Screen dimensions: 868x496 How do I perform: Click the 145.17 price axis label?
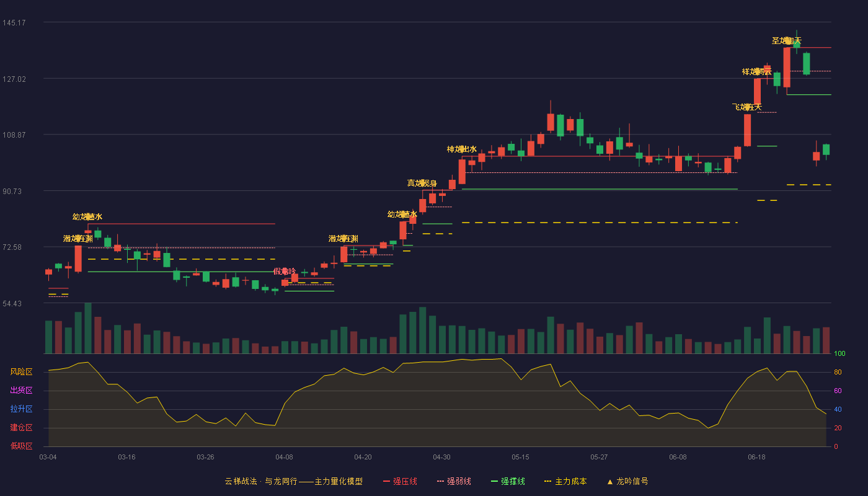pyautogui.click(x=14, y=23)
